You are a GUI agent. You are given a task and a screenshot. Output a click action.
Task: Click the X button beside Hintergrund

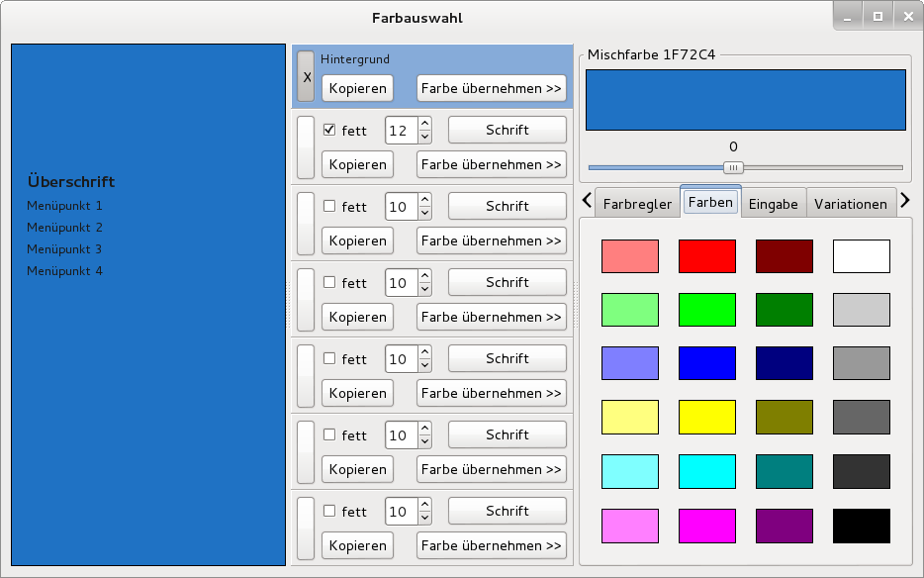(306, 76)
